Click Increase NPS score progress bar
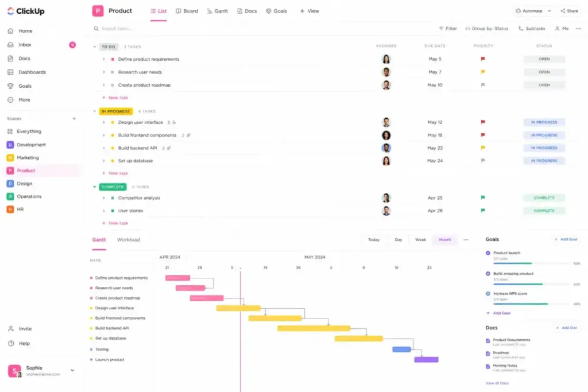This screenshot has width=588, height=392. [532, 304]
